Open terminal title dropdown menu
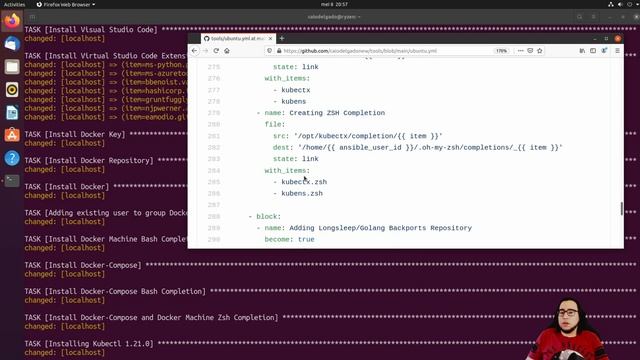This screenshot has width=640, height=360. (334, 17)
